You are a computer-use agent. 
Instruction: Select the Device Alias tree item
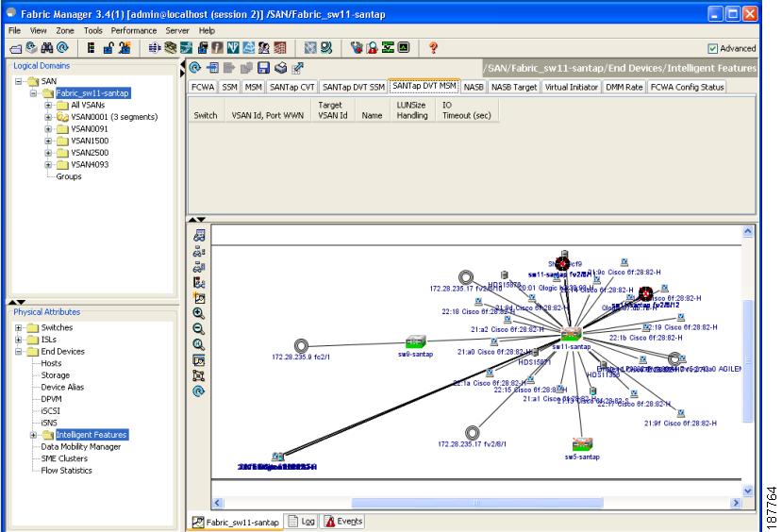62,388
